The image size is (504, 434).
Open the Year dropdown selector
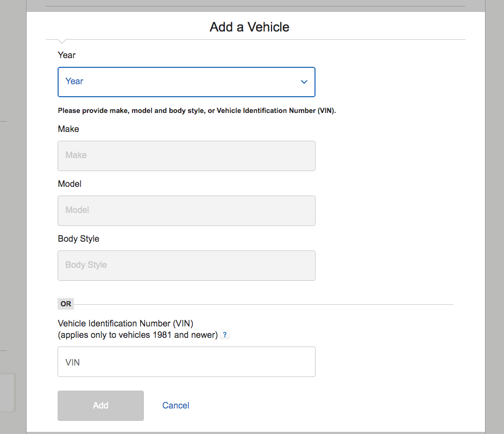click(186, 82)
